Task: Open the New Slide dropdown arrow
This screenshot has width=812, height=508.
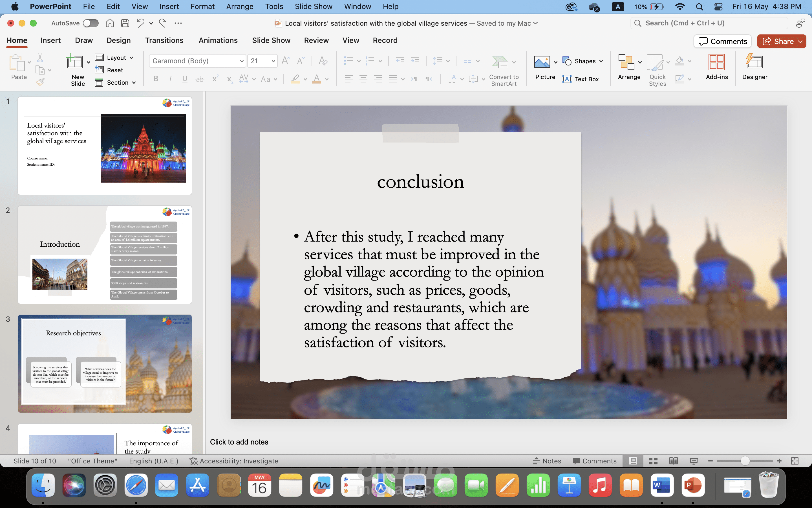Action: coord(89,62)
